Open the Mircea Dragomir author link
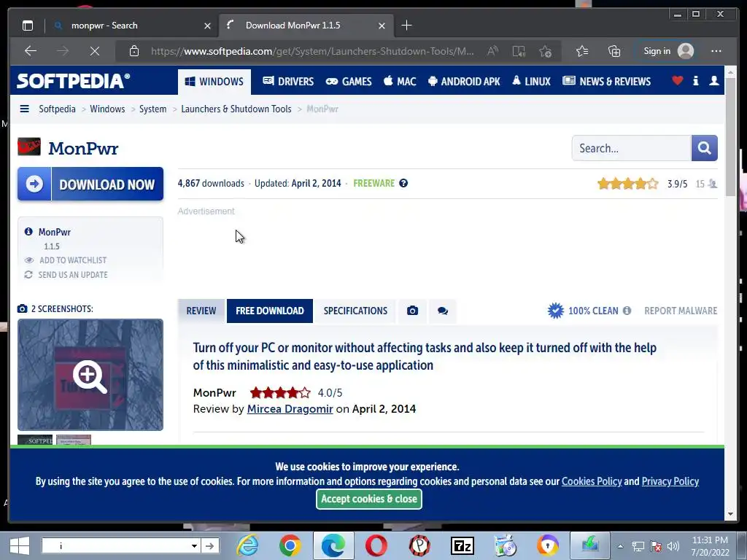The width and height of the screenshot is (747, 560). [290, 409]
